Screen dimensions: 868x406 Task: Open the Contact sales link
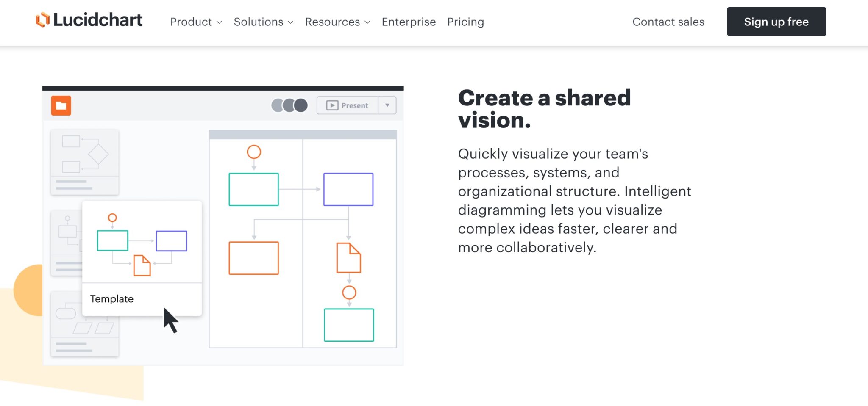pos(668,22)
